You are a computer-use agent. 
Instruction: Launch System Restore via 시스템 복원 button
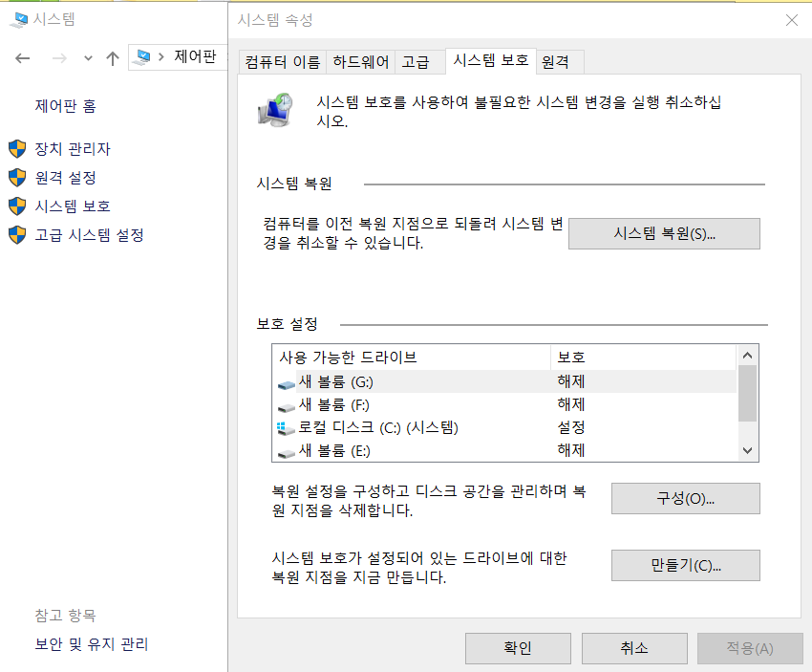[x=664, y=233]
